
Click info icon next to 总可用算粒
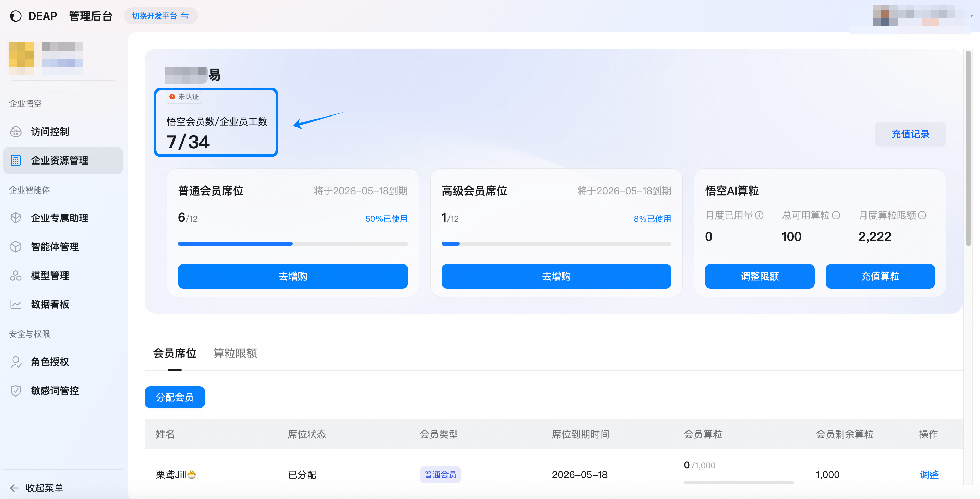836,216
